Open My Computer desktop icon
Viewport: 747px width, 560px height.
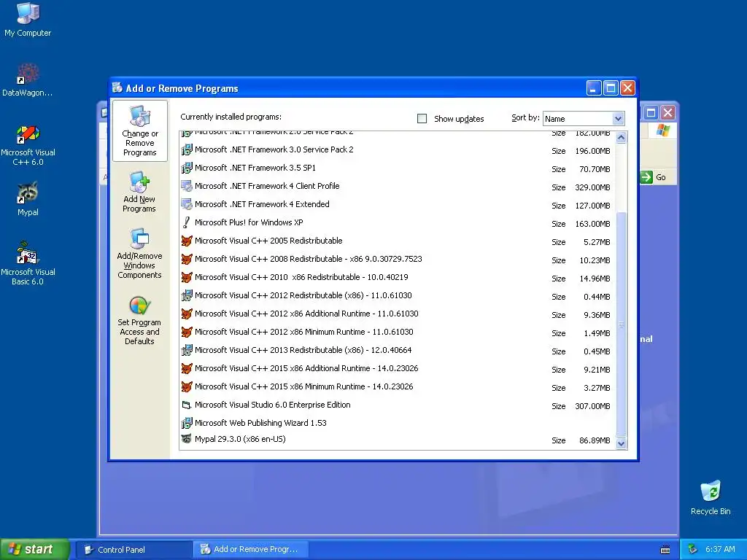click(28, 19)
